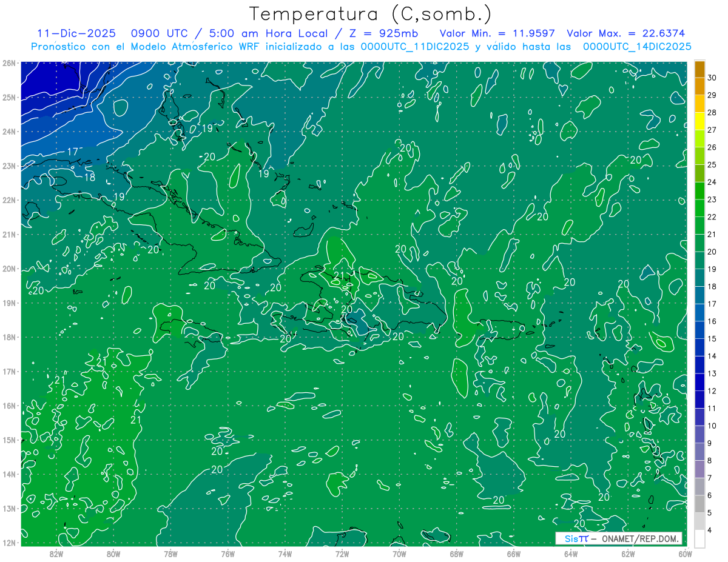The height and width of the screenshot is (562, 728).
Task: Click the '70W' longitude axis label
Action: click(399, 554)
